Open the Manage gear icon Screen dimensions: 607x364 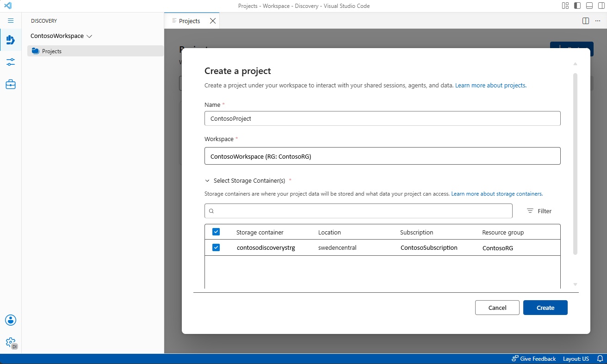[x=11, y=342]
